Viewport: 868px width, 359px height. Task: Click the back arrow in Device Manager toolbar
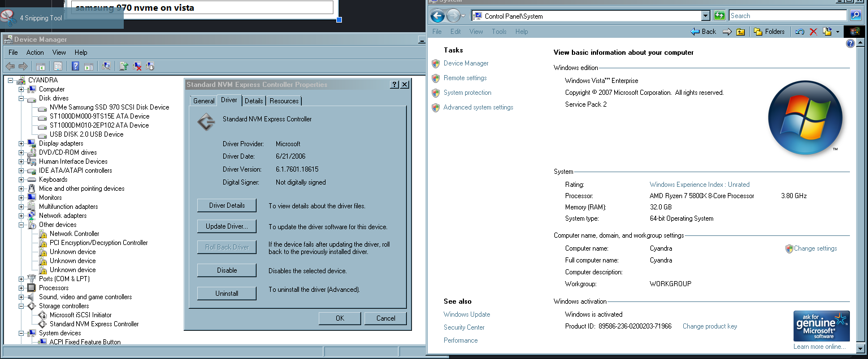[10, 66]
